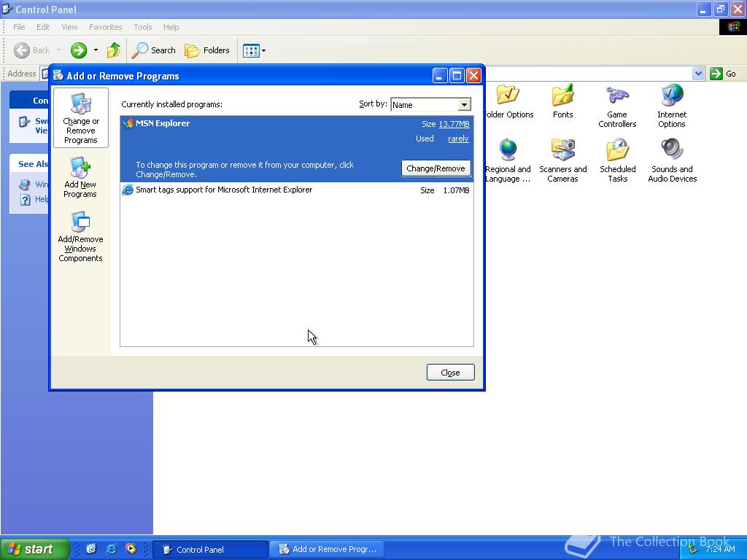Select Smart tags support for Microsoft Internet Explorer row
The image size is (747, 560).
point(297,190)
